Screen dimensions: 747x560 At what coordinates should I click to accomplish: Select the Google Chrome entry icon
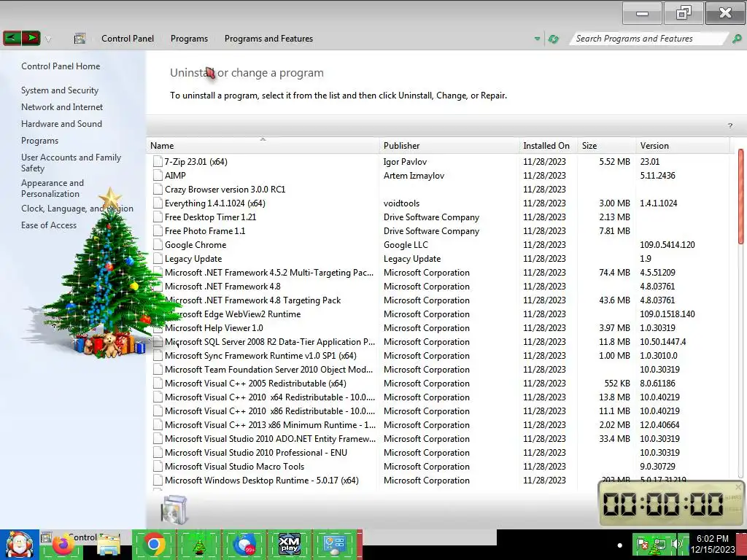click(x=158, y=245)
